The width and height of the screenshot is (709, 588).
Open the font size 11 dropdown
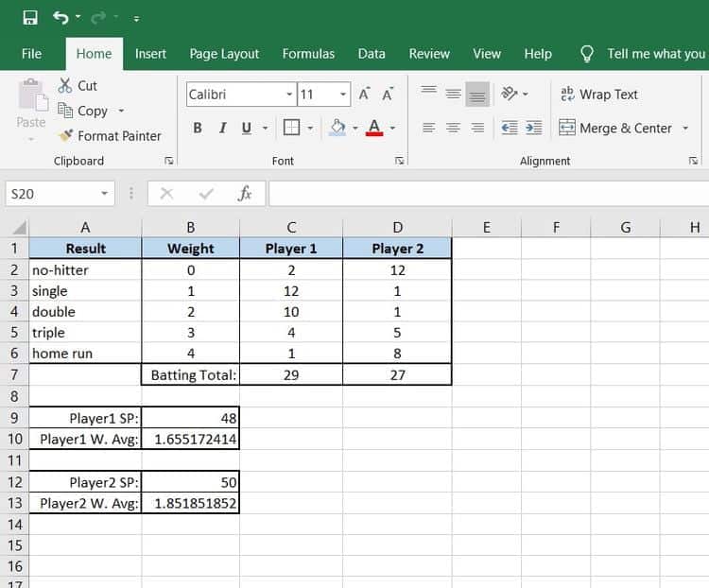coord(343,95)
